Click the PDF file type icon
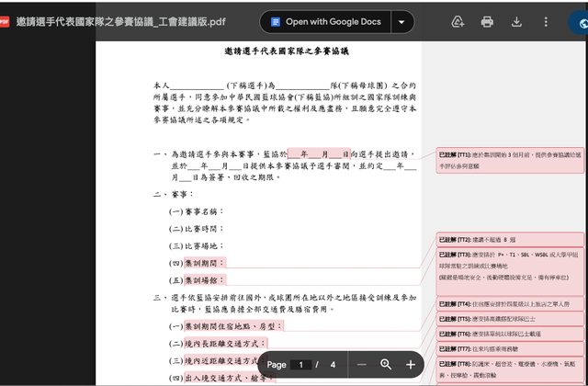 pos(8,20)
